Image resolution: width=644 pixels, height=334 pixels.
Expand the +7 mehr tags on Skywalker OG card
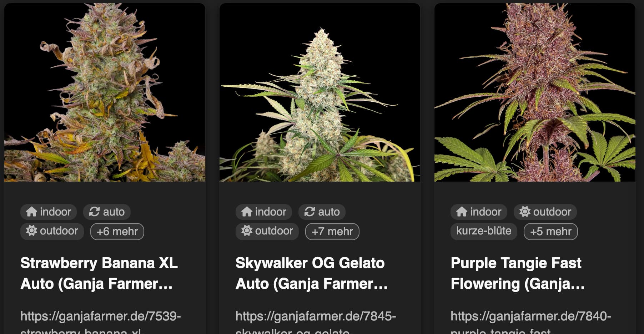coord(332,231)
